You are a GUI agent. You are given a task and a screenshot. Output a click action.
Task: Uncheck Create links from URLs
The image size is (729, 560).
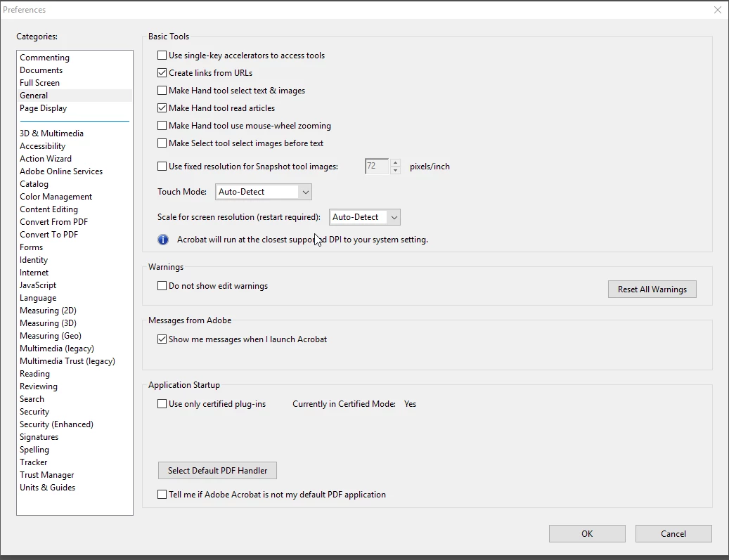(162, 73)
